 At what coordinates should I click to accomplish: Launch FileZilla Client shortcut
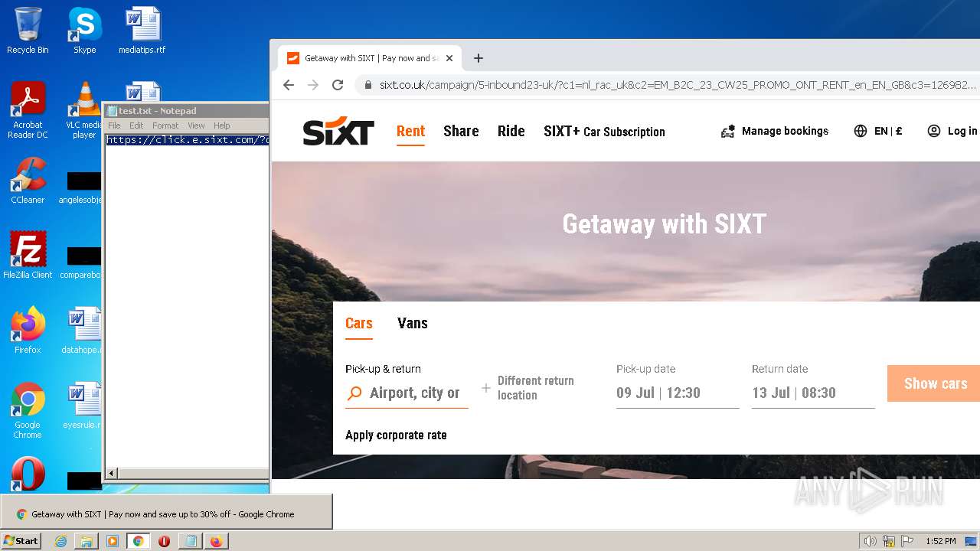28,256
